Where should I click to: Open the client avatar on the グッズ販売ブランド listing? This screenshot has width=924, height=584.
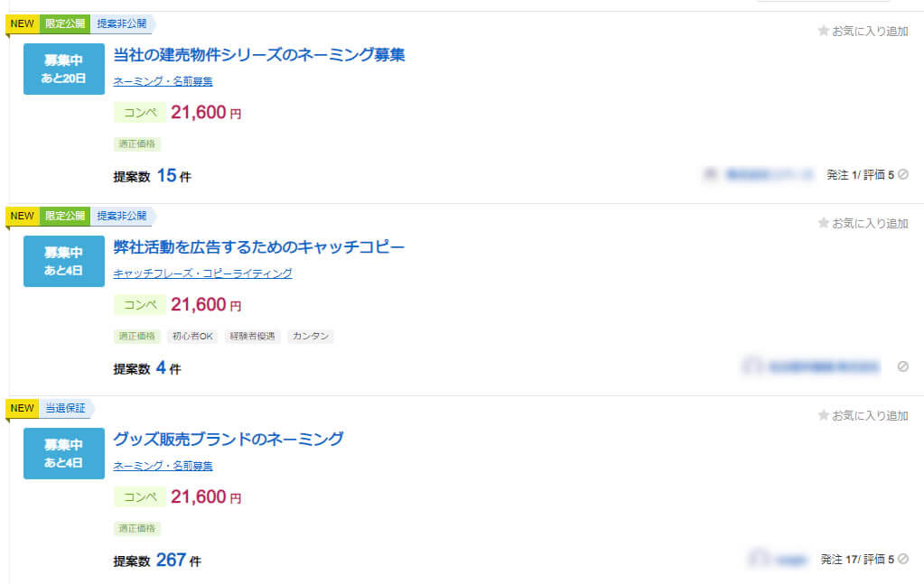coord(759,560)
